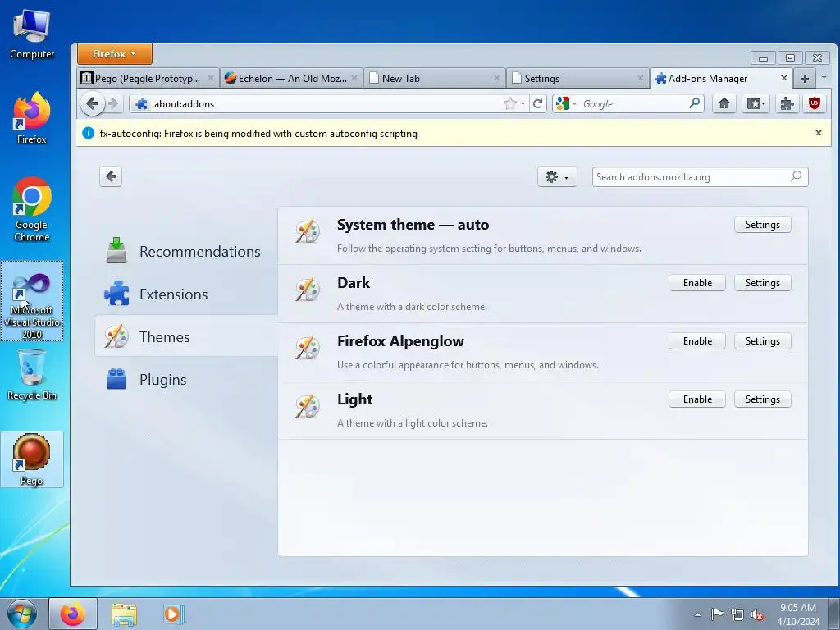The width and height of the screenshot is (840, 630).
Task: Dismiss the fx-autoconfig notification bar
Action: pyautogui.click(x=818, y=133)
